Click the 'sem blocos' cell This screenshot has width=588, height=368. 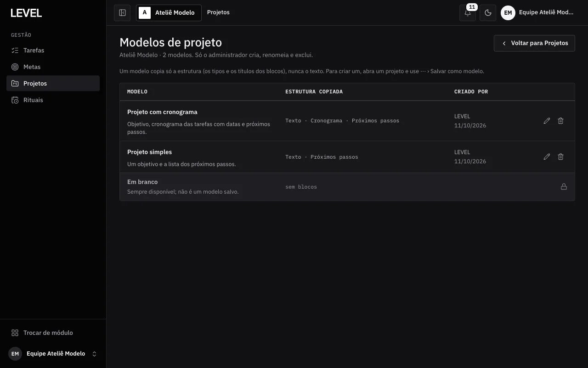tap(301, 187)
